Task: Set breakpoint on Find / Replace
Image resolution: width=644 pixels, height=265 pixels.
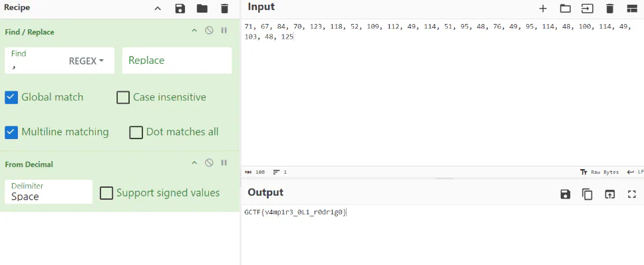Action: tap(224, 31)
